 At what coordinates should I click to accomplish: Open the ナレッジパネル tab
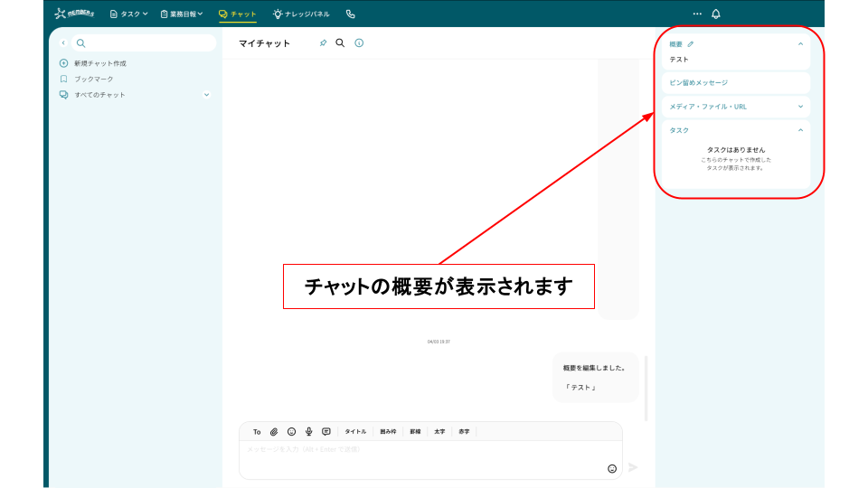click(x=301, y=14)
